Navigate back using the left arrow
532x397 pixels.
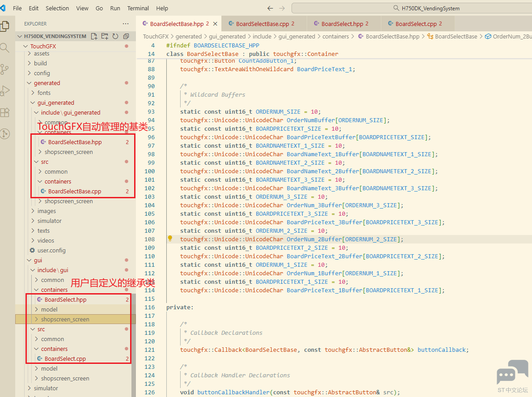coord(270,8)
